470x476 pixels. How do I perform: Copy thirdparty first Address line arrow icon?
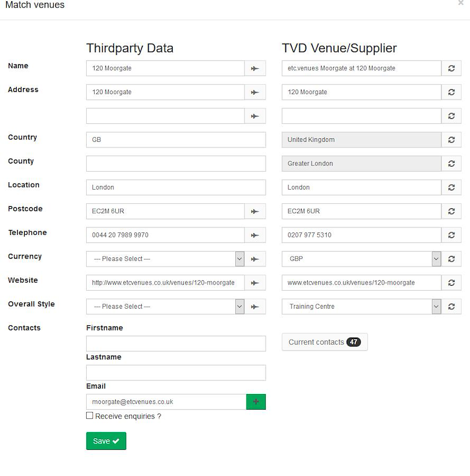coord(255,92)
